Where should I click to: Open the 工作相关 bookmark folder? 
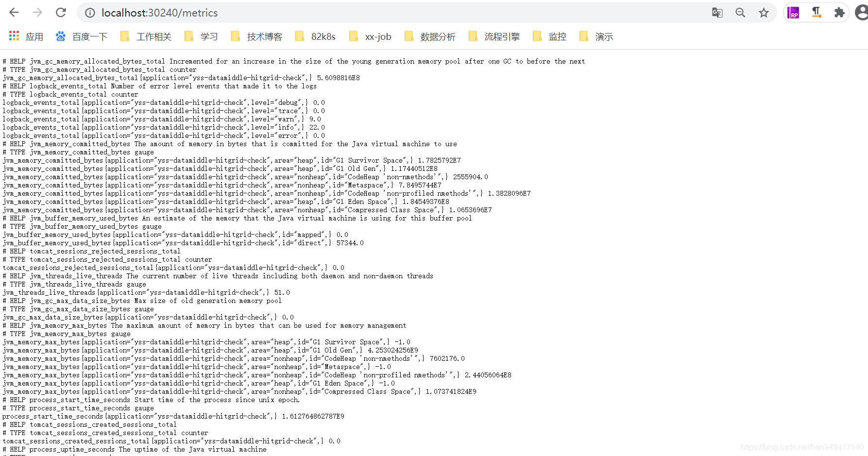pos(146,36)
